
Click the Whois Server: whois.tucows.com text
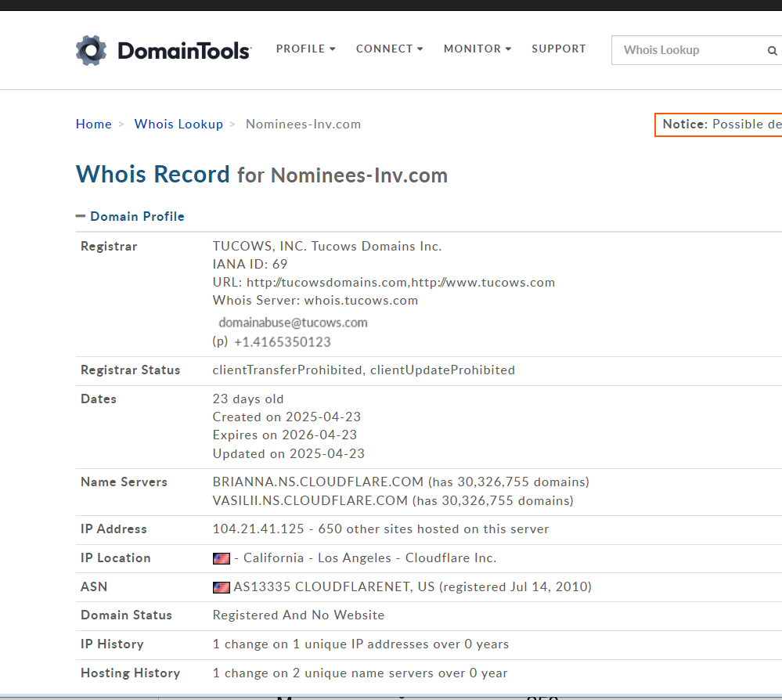point(315,301)
